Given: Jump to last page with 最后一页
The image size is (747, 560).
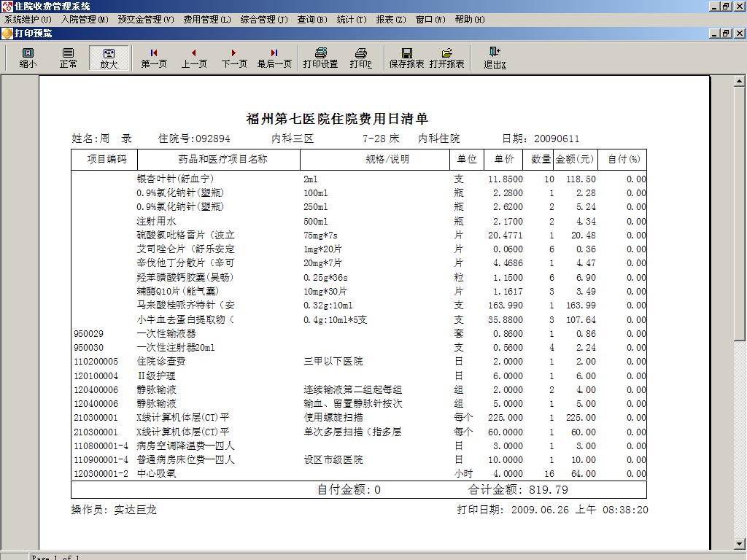Looking at the screenshot, I should 274,58.
